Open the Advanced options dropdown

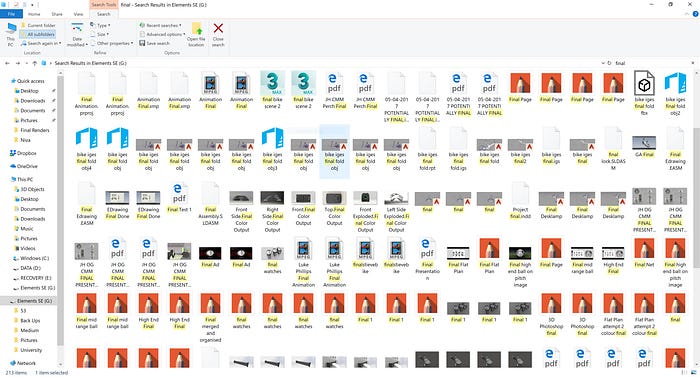click(x=161, y=34)
